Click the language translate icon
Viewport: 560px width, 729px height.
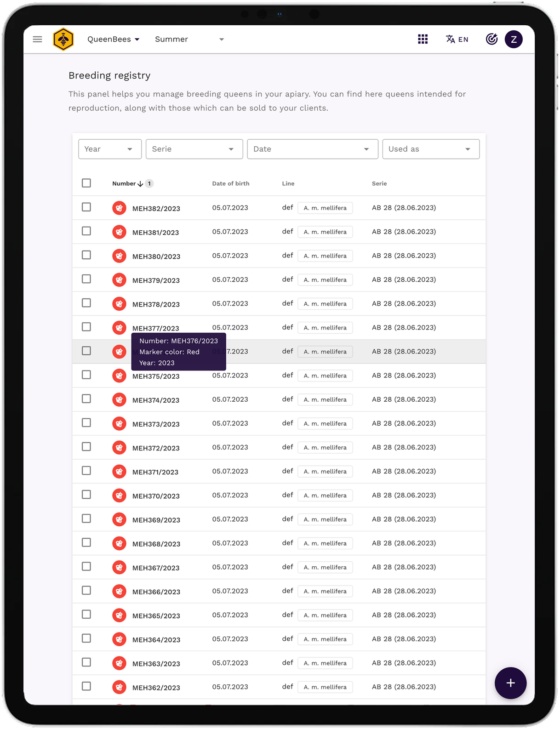coord(451,40)
